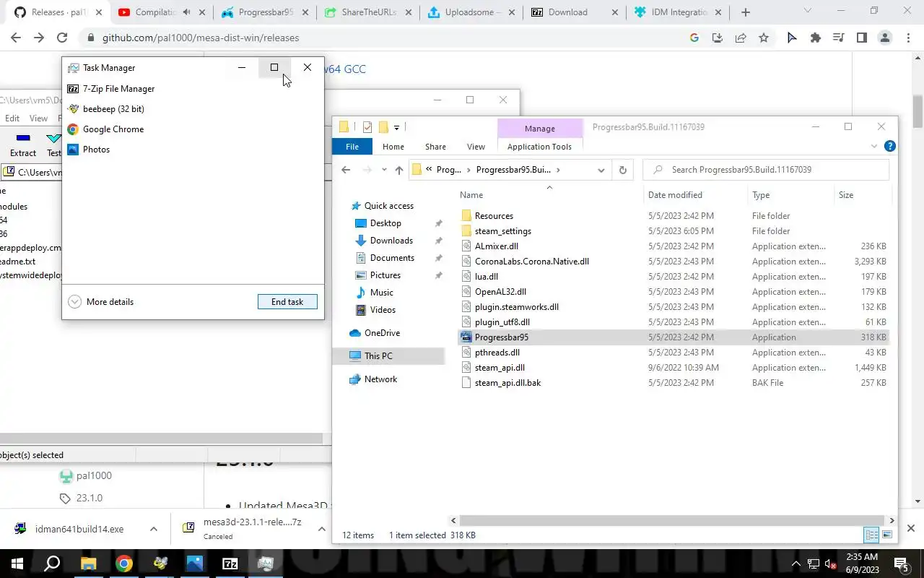Open idman641build14.exe download options arrow
924x578 pixels.
(x=153, y=529)
